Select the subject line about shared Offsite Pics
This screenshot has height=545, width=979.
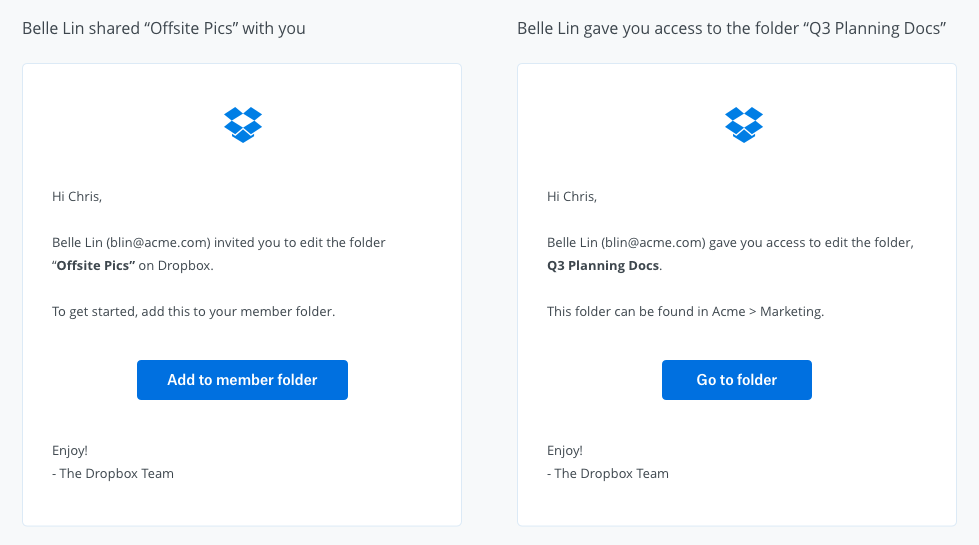[x=164, y=29]
